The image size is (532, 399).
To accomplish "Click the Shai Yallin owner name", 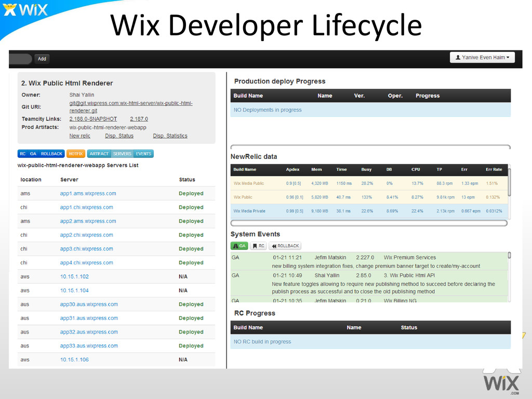I will click(82, 95).
